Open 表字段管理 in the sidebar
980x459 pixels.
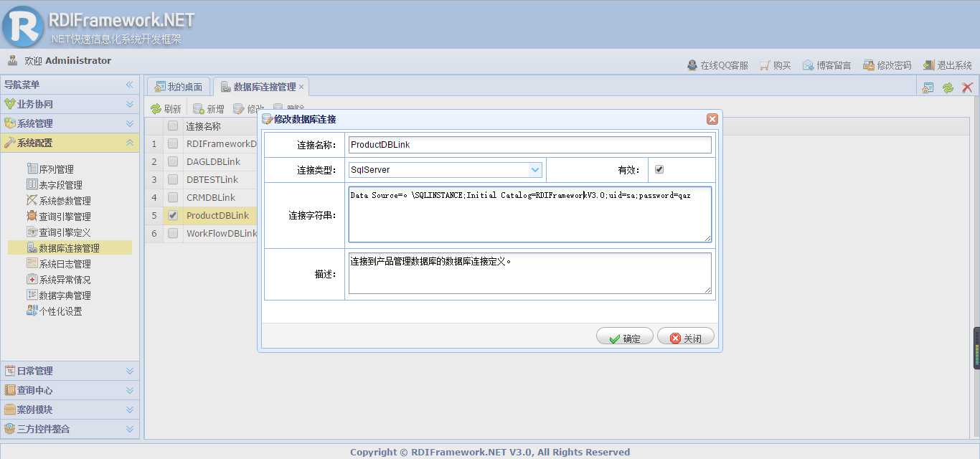(x=55, y=185)
